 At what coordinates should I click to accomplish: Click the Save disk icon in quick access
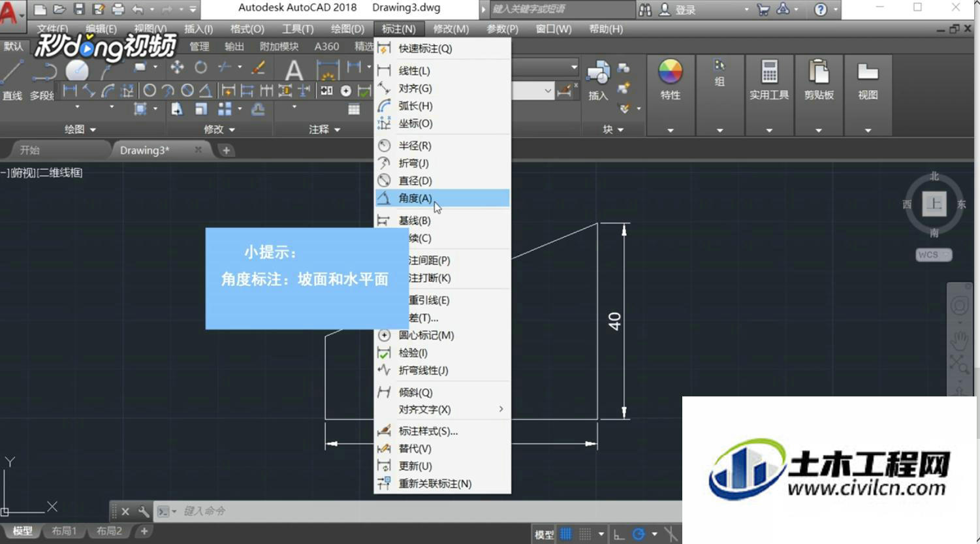pyautogui.click(x=79, y=9)
